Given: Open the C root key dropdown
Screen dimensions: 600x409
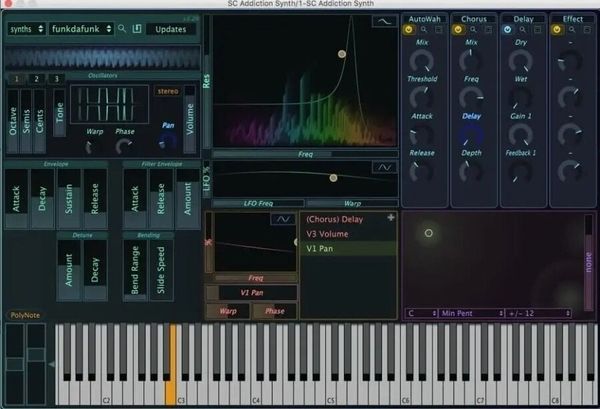Looking at the screenshot, I should click(x=422, y=313).
